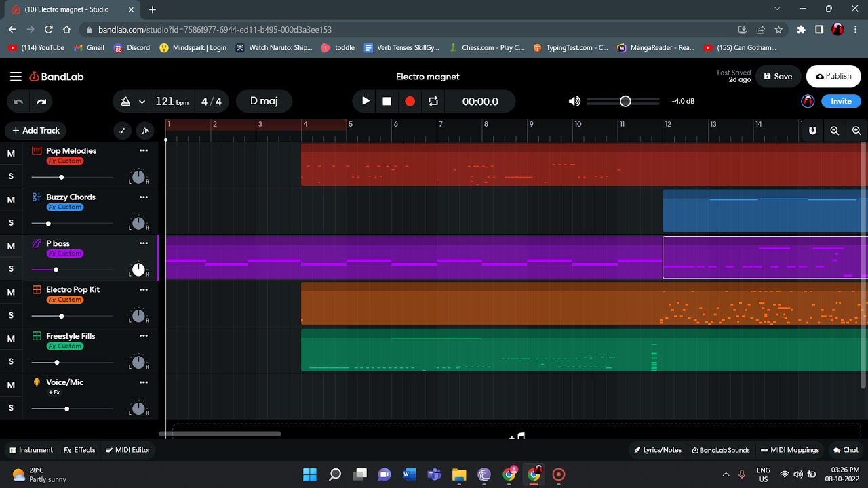Toggle the metronome icon
Image resolution: width=868 pixels, height=488 pixels.
tap(125, 102)
